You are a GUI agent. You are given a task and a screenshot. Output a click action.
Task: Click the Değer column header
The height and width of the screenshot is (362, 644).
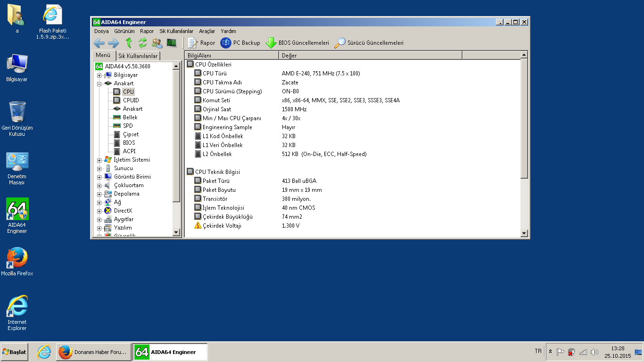pyautogui.click(x=371, y=56)
